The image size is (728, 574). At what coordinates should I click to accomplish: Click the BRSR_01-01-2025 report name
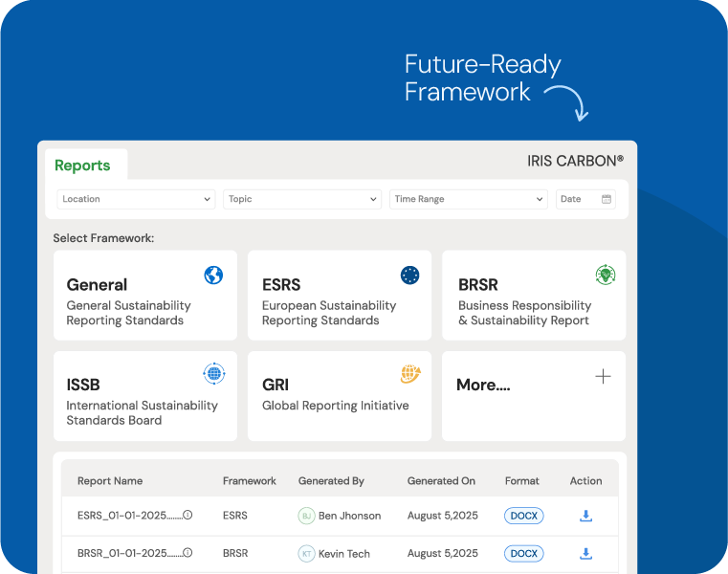tap(129, 553)
